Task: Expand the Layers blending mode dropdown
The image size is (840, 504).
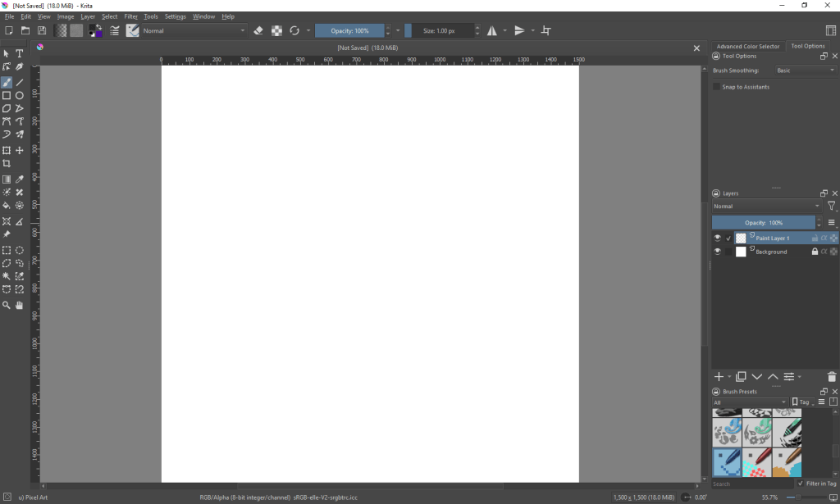Action: click(766, 207)
